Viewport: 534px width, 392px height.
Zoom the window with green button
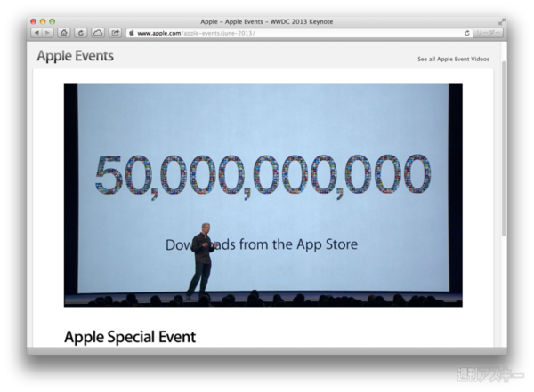[x=53, y=21]
